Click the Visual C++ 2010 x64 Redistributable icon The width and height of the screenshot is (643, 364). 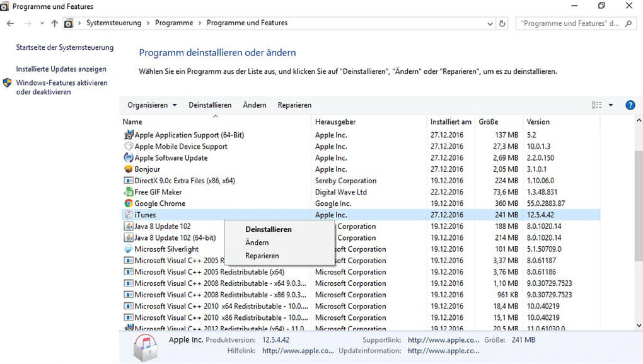[129, 306]
